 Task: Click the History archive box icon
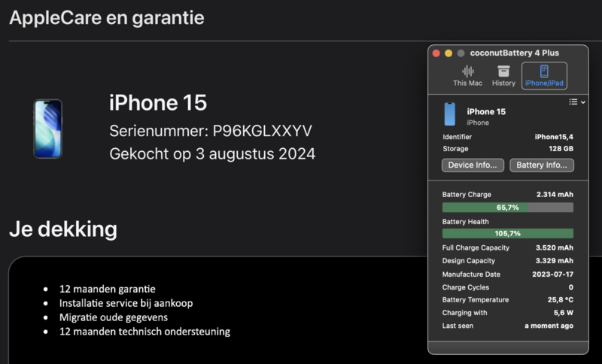(x=503, y=71)
